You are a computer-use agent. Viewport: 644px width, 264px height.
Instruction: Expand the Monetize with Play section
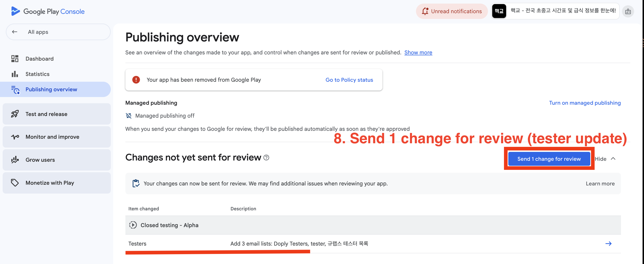[x=57, y=183]
